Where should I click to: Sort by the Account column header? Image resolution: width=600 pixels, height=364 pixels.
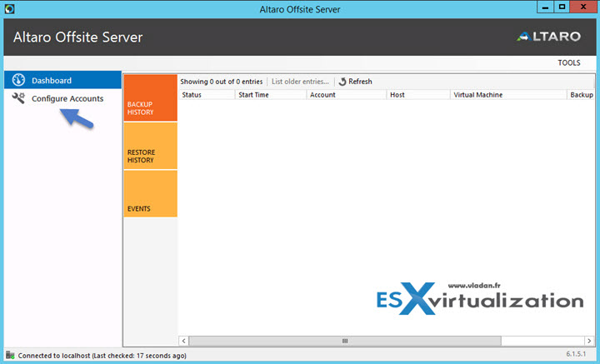point(347,95)
